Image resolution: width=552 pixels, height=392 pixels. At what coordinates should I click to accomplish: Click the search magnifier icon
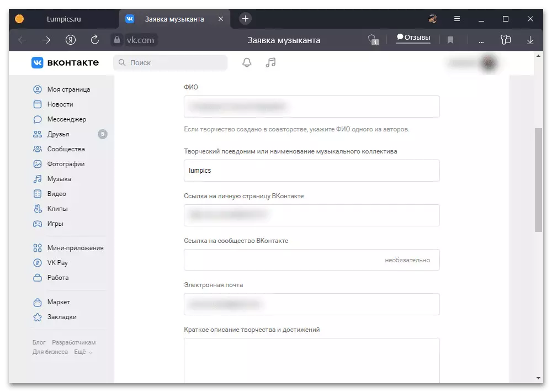(122, 63)
